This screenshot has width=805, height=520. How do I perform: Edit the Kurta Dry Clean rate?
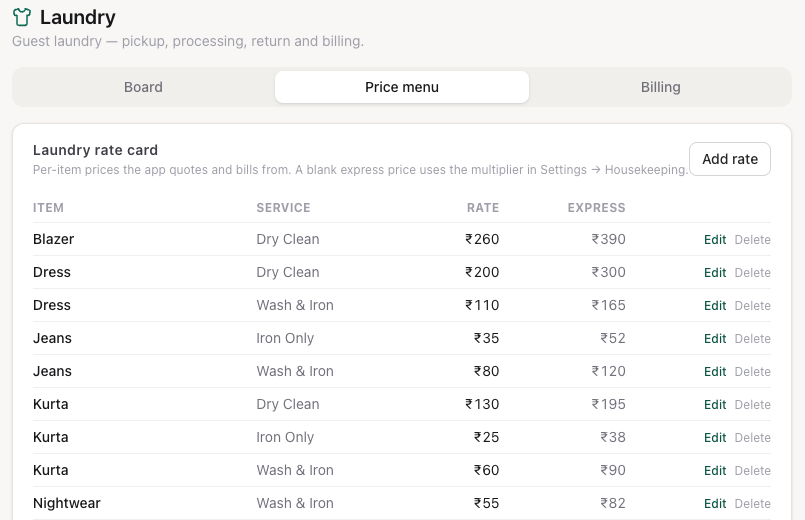715,405
